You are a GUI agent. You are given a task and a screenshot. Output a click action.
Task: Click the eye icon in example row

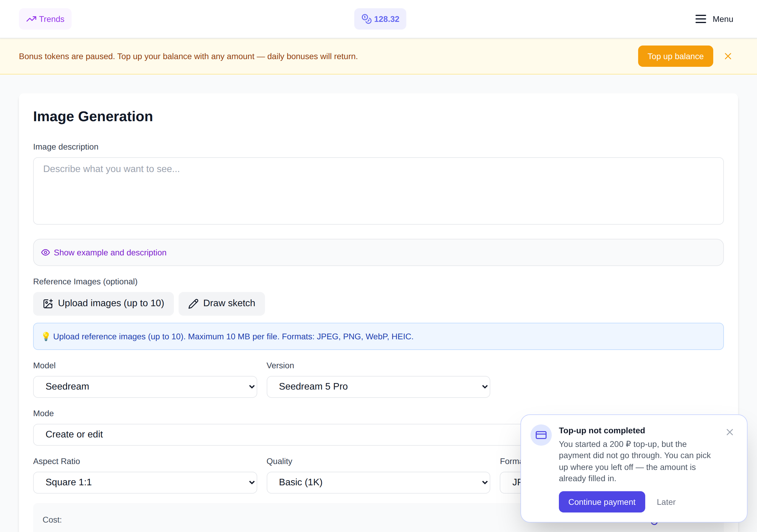[46, 252]
